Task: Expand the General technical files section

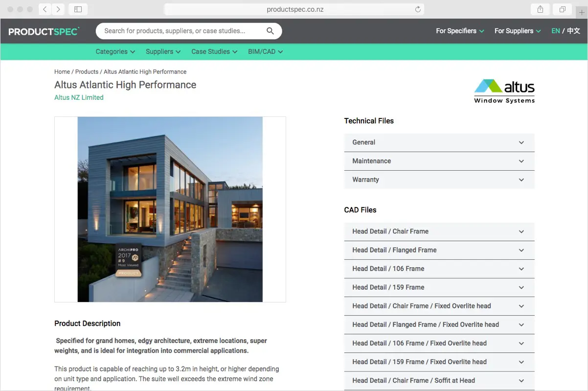Action: pos(439,142)
